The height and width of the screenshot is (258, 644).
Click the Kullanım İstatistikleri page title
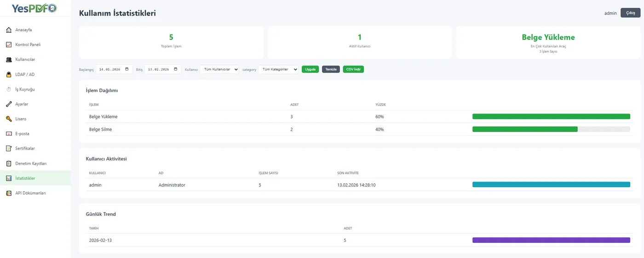point(117,13)
